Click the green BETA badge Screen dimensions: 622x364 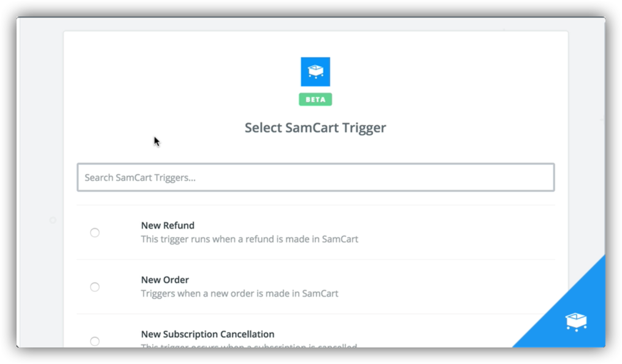(315, 99)
